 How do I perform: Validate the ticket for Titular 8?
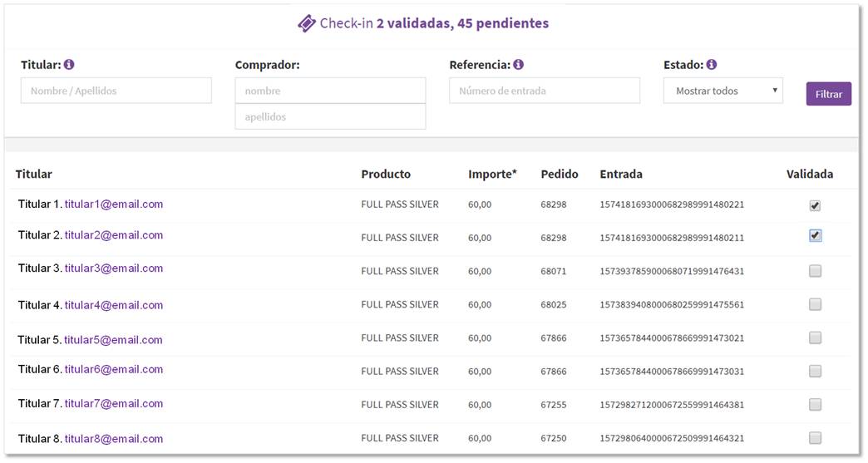[815, 438]
